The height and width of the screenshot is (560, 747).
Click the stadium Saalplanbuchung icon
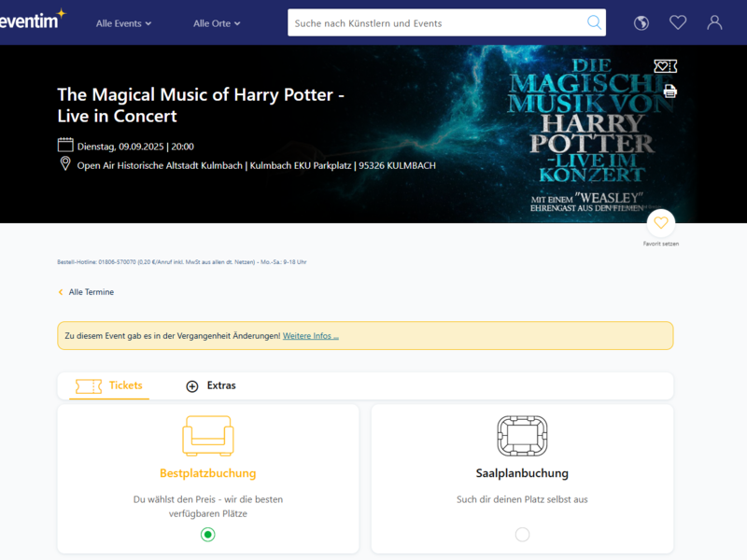coord(522,436)
